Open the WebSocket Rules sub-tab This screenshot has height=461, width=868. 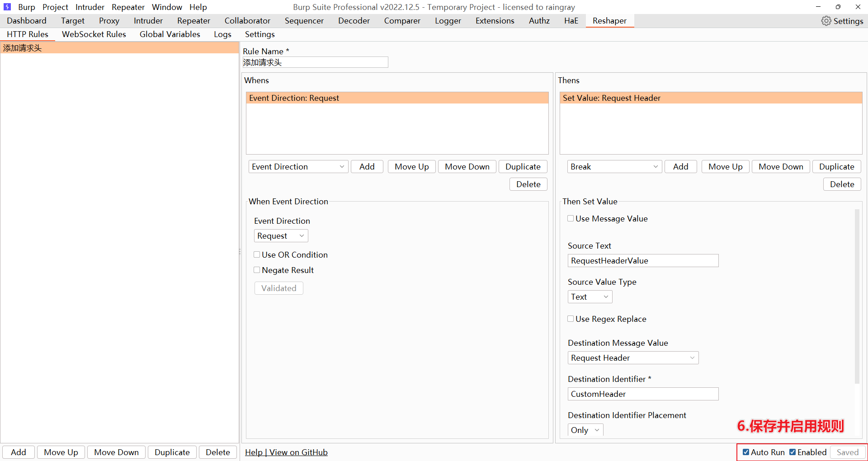coord(94,34)
